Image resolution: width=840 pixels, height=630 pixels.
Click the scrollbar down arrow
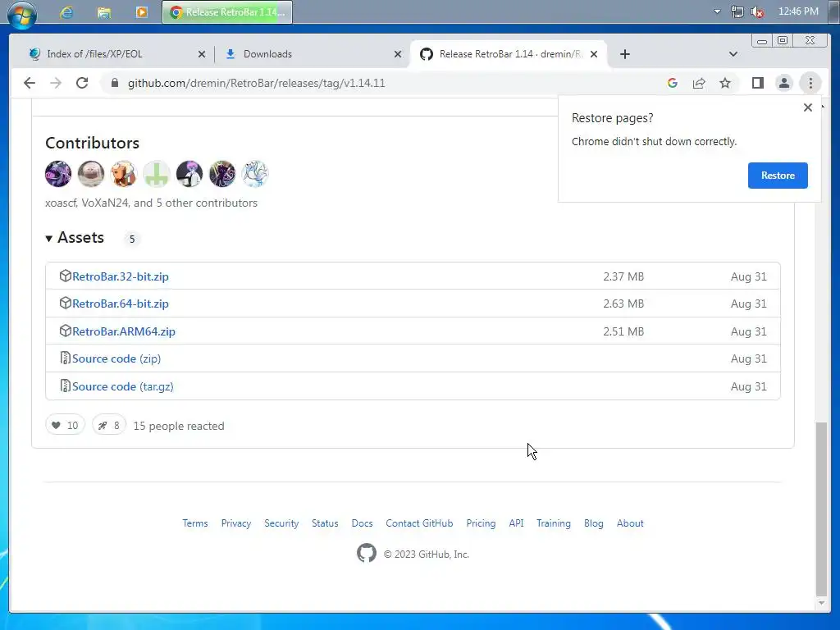click(820, 603)
